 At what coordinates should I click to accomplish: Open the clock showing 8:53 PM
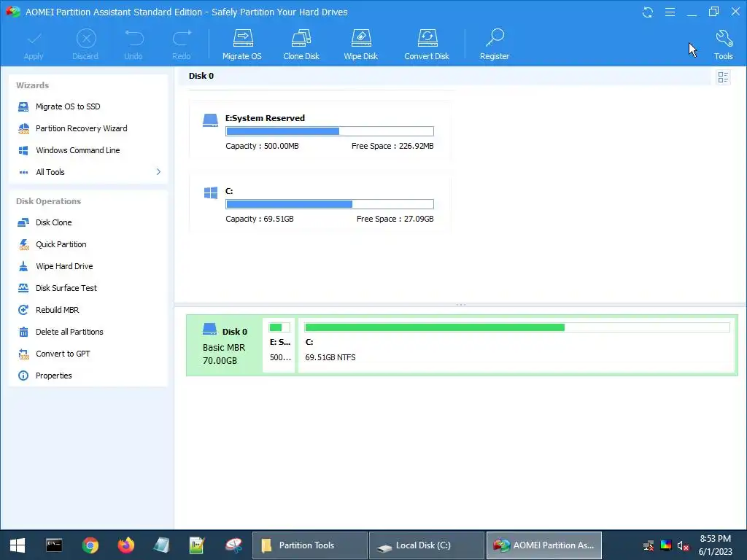click(715, 545)
